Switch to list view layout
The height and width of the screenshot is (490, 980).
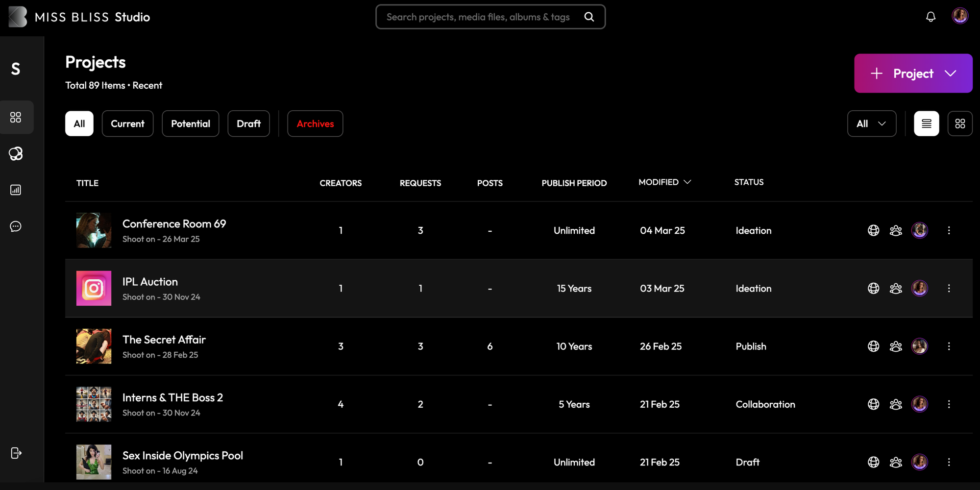(x=926, y=123)
